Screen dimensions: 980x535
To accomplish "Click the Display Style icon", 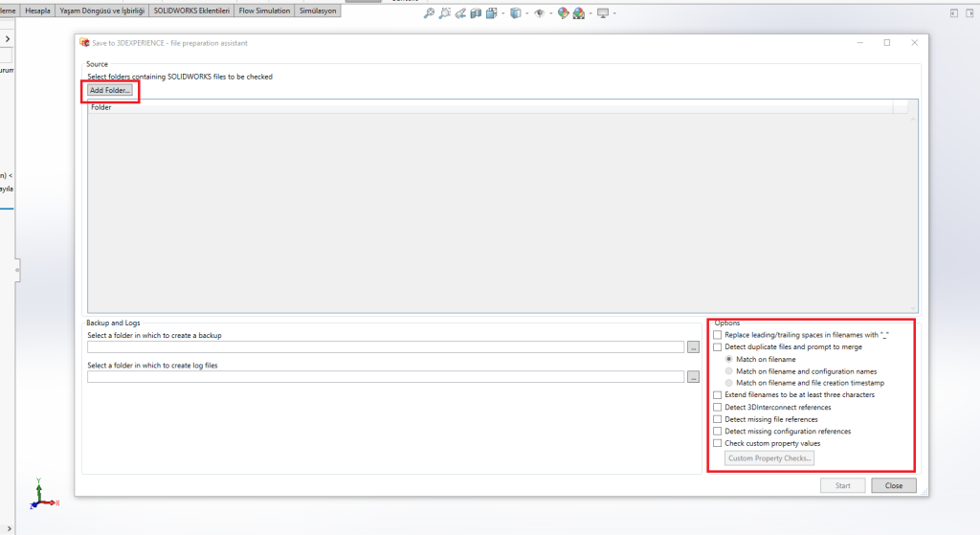I will coord(516,13).
